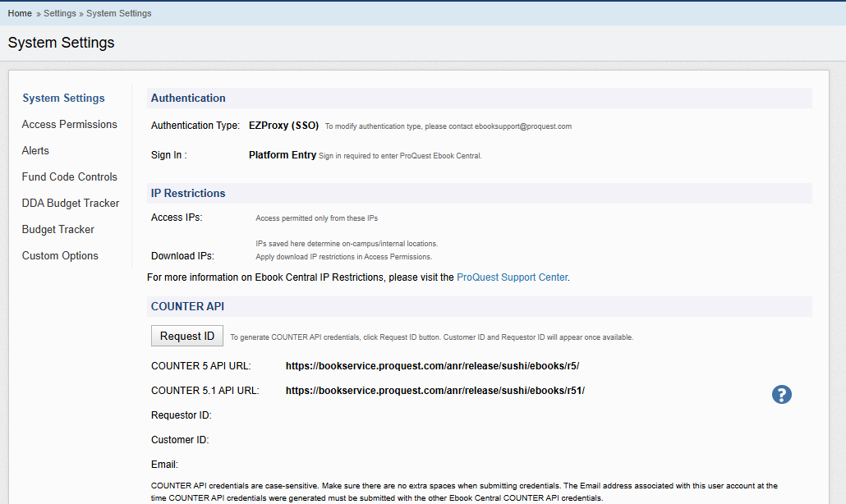Click 'Access permitted only from these IPs' note

(x=317, y=218)
